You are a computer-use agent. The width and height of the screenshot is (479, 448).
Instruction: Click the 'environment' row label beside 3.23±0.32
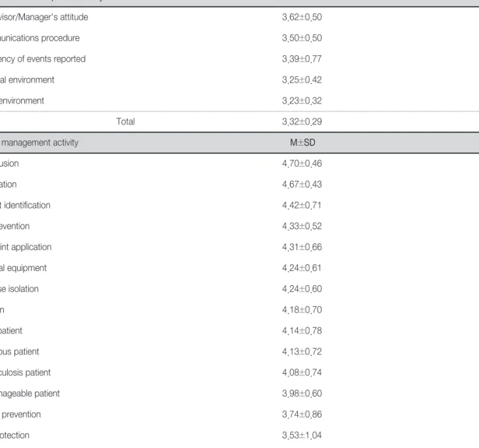tap(22, 101)
